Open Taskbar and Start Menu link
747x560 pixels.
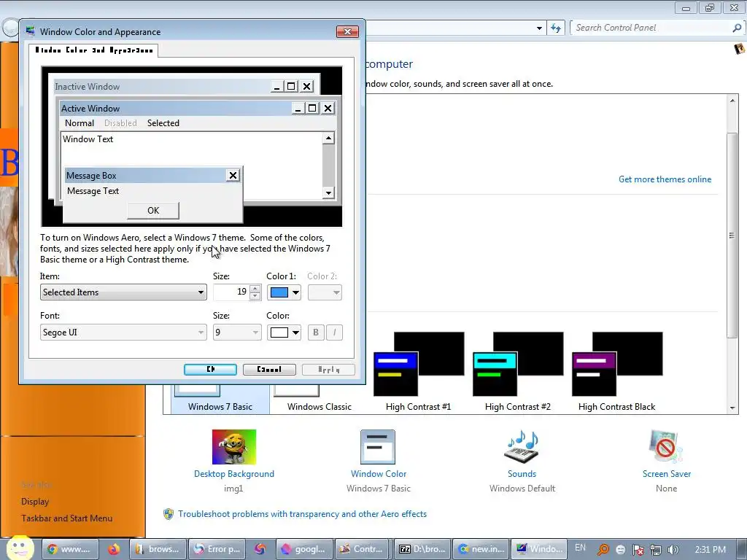[66, 518]
